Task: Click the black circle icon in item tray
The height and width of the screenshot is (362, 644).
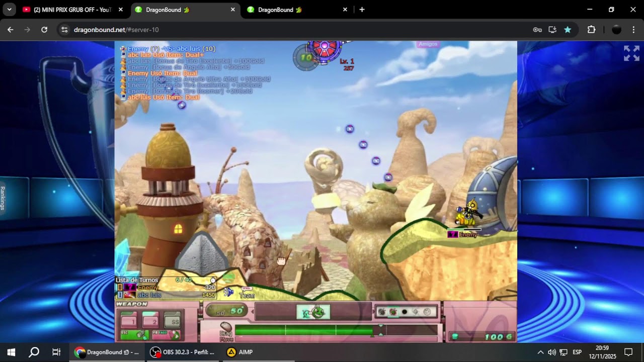Action: 404,312
